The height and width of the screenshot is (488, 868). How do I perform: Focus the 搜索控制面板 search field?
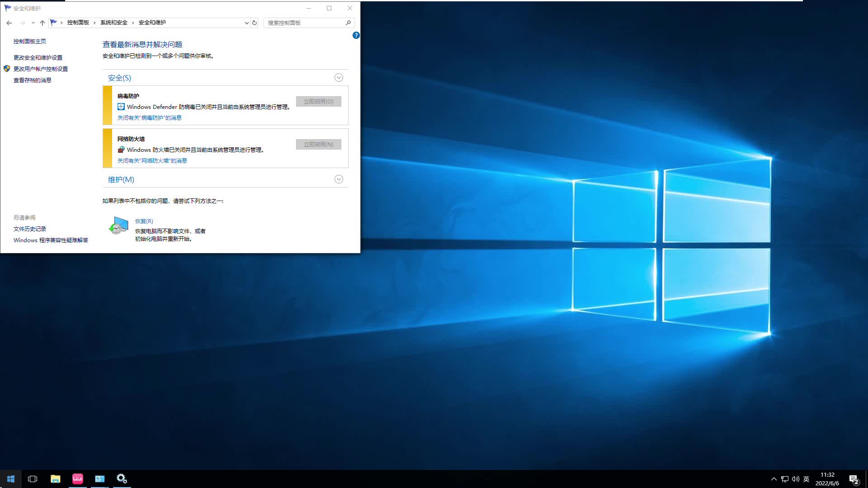(x=304, y=23)
